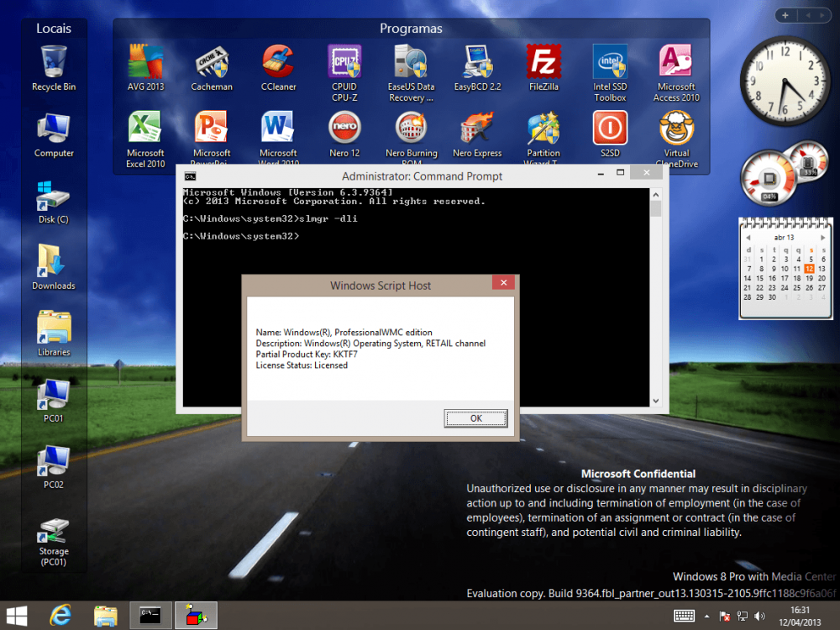The width and height of the screenshot is (840, 630).
Task: Launch Nero 12
Action: click(x=344, y=134)
